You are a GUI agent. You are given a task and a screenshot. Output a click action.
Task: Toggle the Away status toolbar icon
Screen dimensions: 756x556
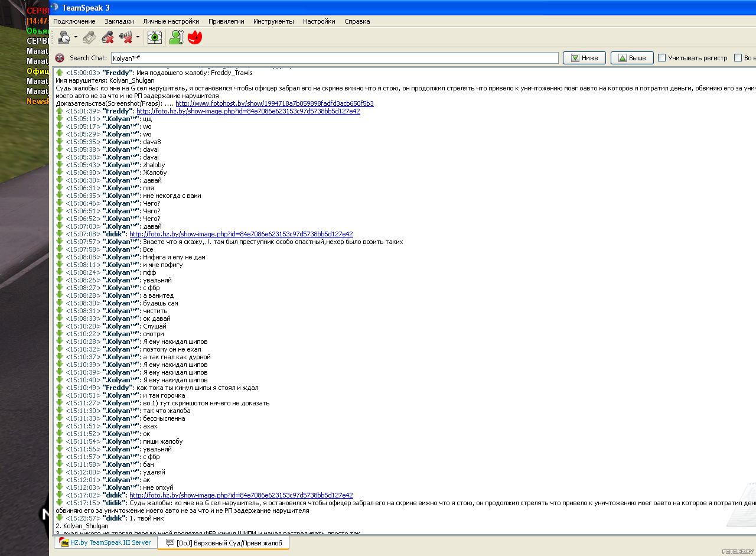[x=64, y=37]
